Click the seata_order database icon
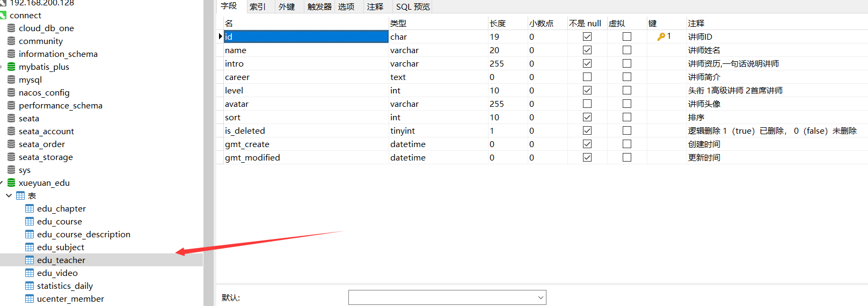The image size is (868, 306). (11, 144)
